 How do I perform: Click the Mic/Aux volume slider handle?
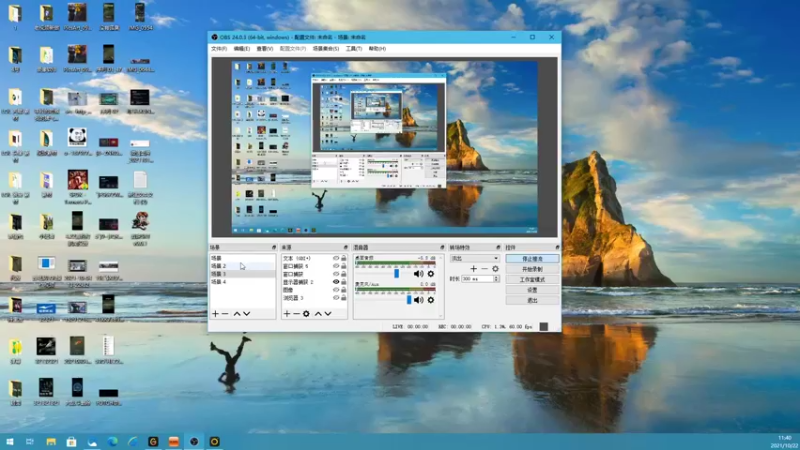tap(409, 300)
